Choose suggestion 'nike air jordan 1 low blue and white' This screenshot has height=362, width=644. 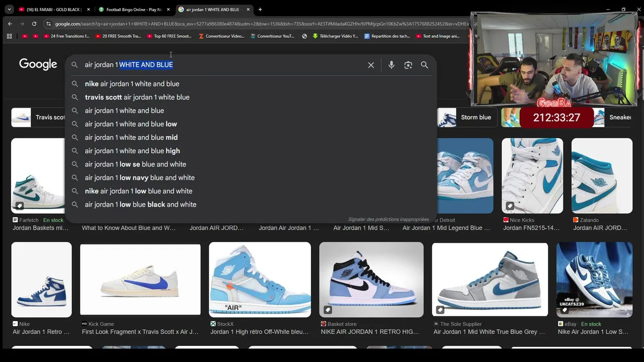tap(251, 191)
